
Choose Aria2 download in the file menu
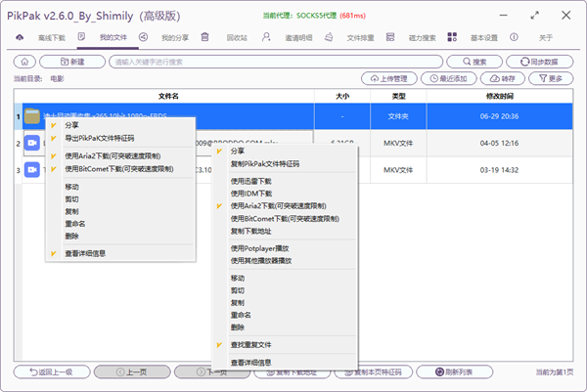[285, 206]
